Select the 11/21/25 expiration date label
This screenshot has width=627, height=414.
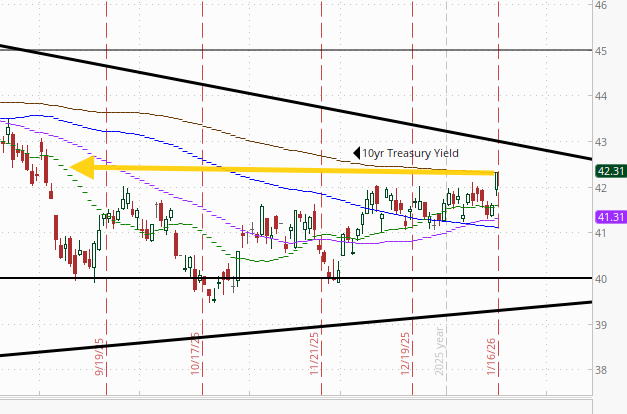(315, 354)
